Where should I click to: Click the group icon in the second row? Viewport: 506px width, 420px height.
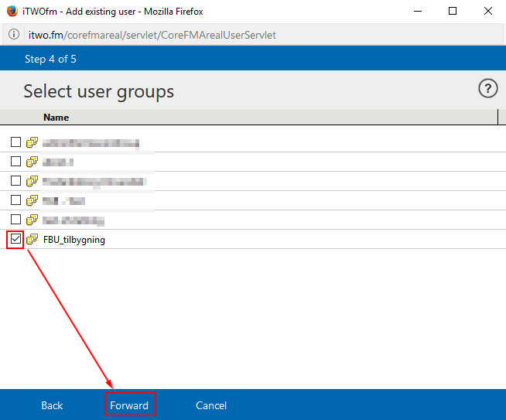32,162
